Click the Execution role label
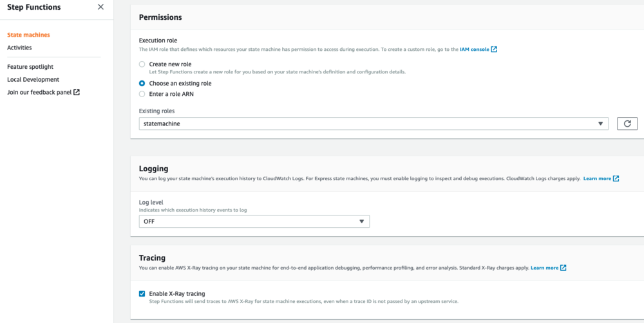Viewport: 644px width, 323px height. [x=158, y=41]
